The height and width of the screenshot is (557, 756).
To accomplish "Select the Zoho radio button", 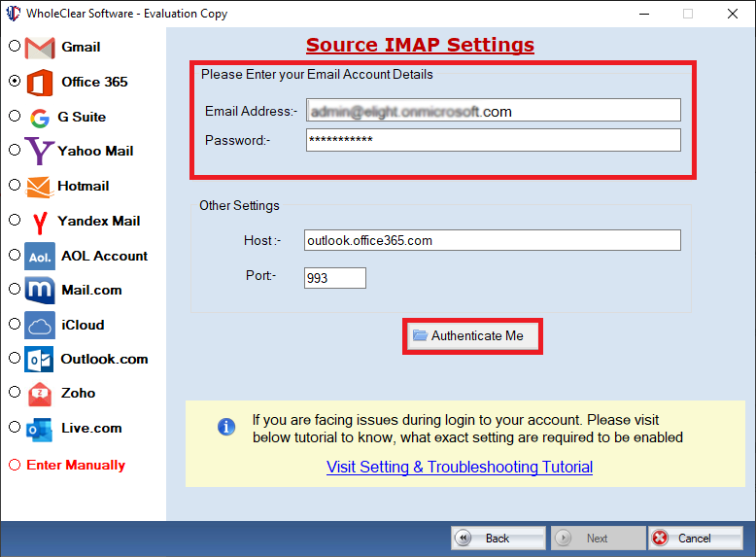I will (15, 392).
